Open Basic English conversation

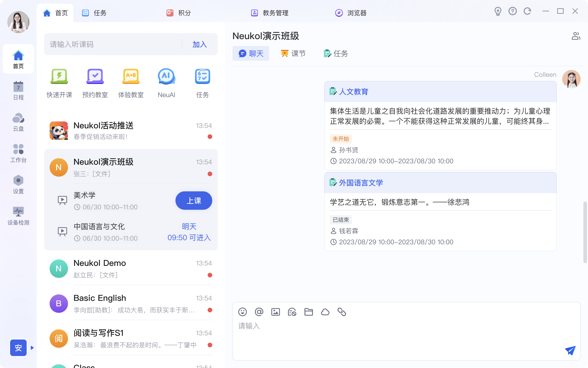click(x=131, y=304)
